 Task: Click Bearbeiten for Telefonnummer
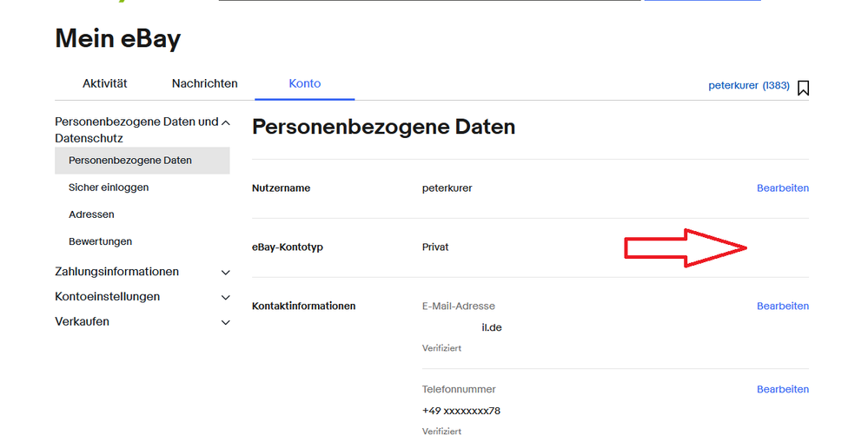782,390
